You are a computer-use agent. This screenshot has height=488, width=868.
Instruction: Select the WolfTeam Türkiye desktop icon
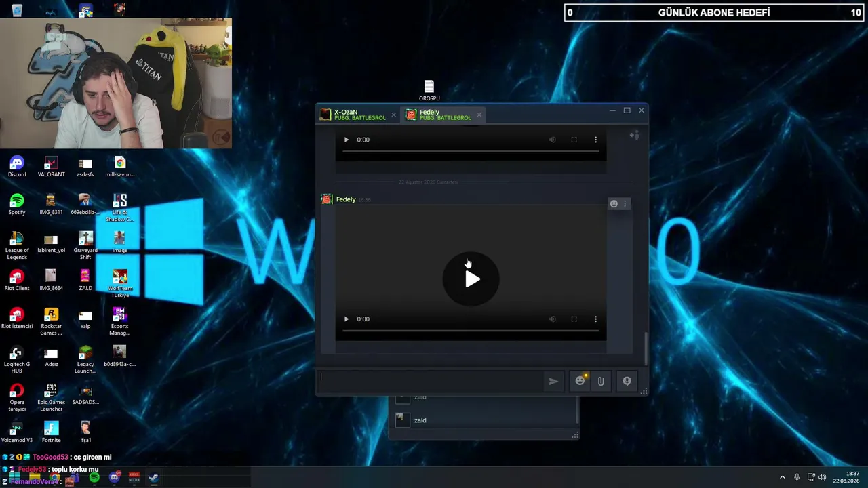tap(120, 283)
